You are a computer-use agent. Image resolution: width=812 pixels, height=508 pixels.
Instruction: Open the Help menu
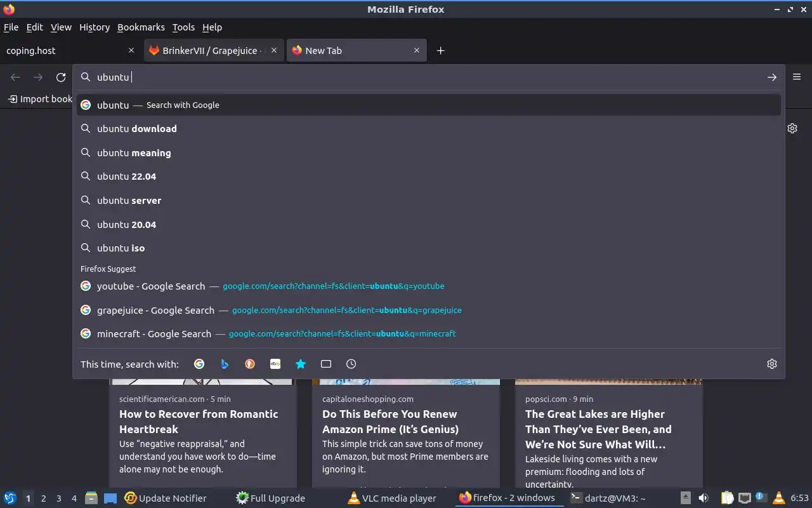[x=212, y=27]
